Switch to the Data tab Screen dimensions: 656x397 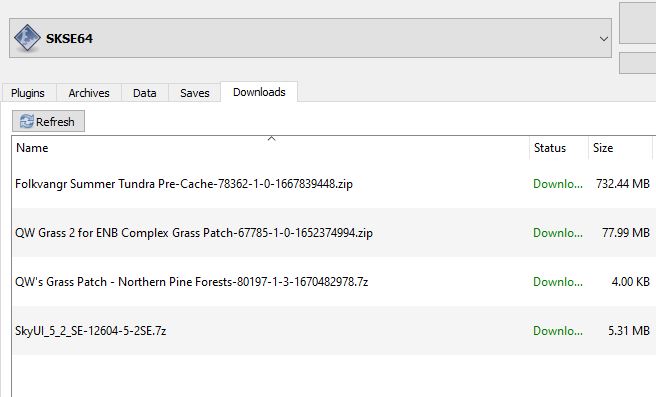(145, 92)
